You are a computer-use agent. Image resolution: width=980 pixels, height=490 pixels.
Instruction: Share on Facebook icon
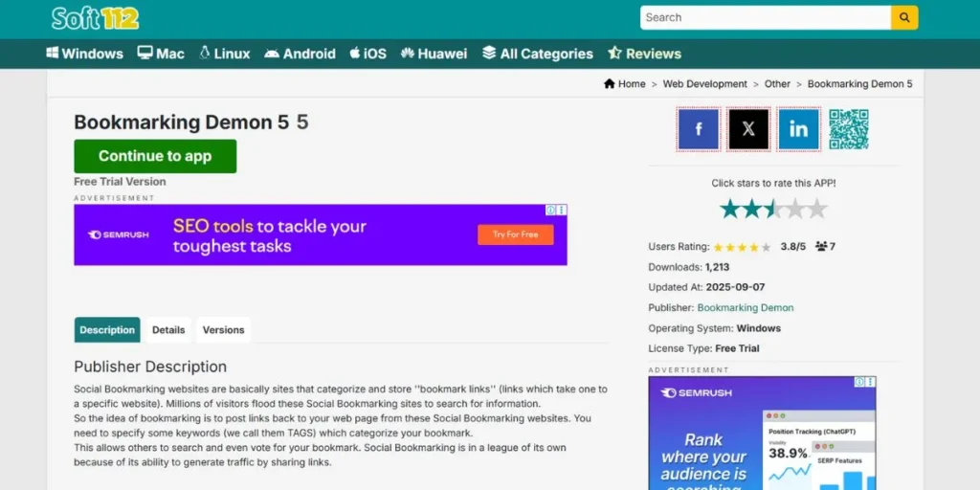(698, 129)
